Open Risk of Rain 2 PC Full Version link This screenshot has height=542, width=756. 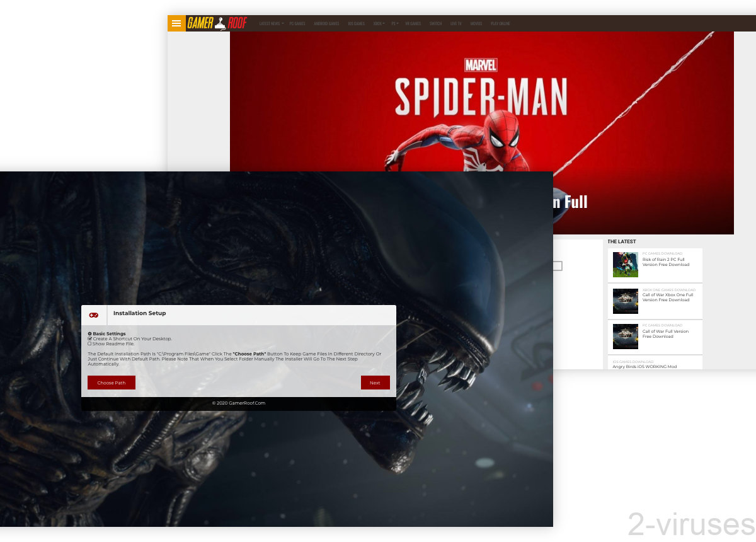[x=666, y=262]
